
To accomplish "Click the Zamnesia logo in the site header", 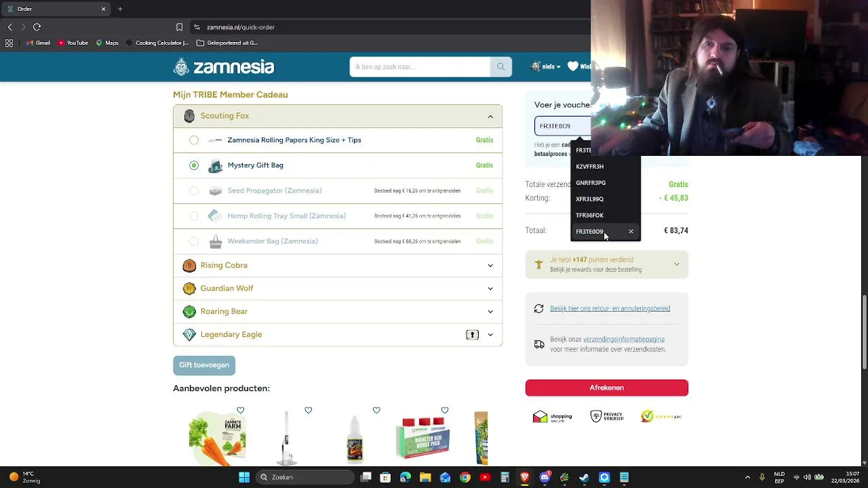I will point(224,66).
